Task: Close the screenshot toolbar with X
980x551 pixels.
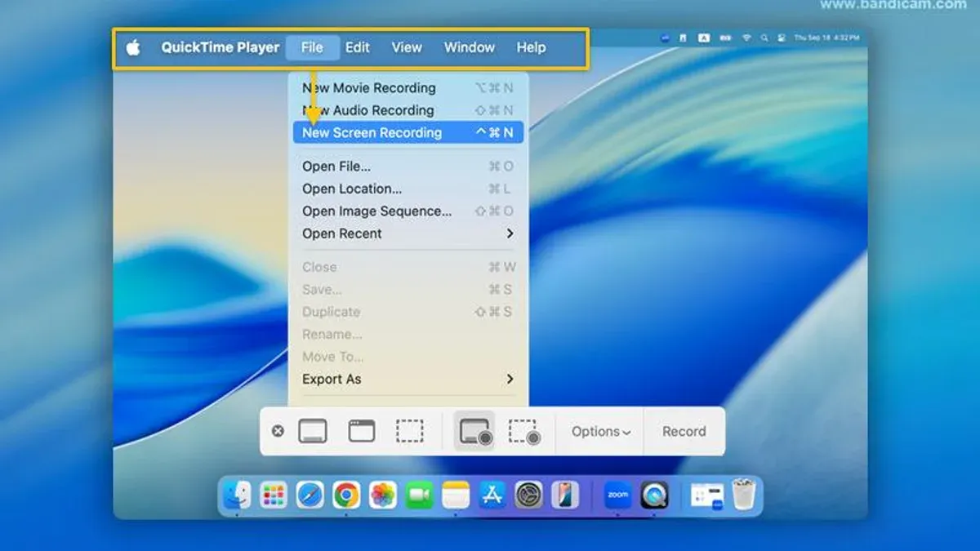Action: (x=278, y=431)
